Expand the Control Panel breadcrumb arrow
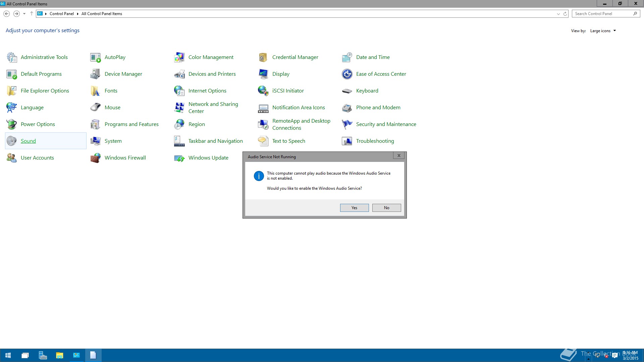Viewport: 644px width, 362px height. (x=77, y=14)
